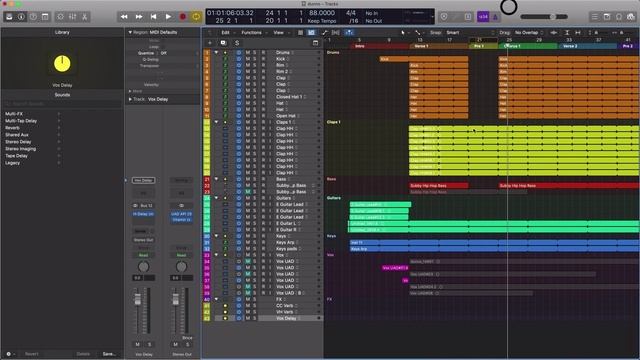
Task: Click the Rewind transport button
Action: point(124,17)
